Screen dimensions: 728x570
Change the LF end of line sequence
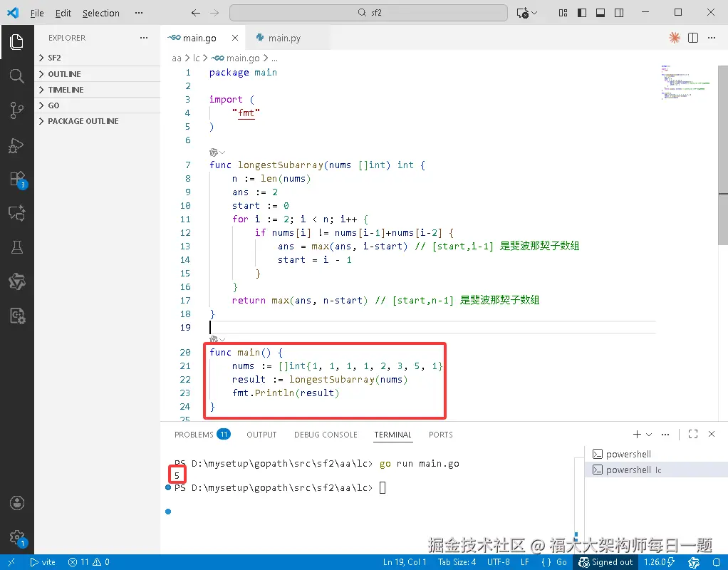[525, 562]
